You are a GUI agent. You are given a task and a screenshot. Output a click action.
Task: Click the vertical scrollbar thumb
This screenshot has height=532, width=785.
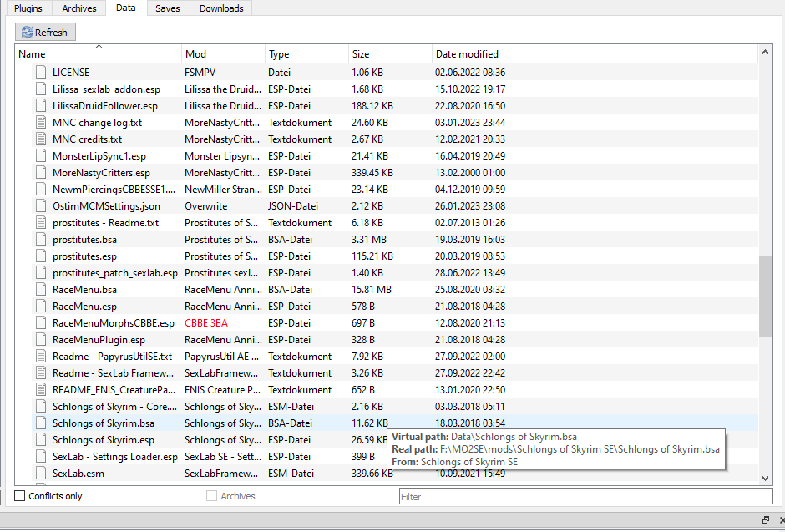point(765,296)
